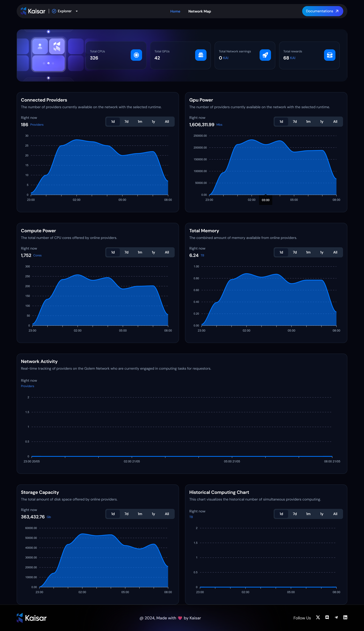The height and width of the screenshot is (631, 364).
Task: Open the X (Twitter) footer icon
Action: (318, 617)
